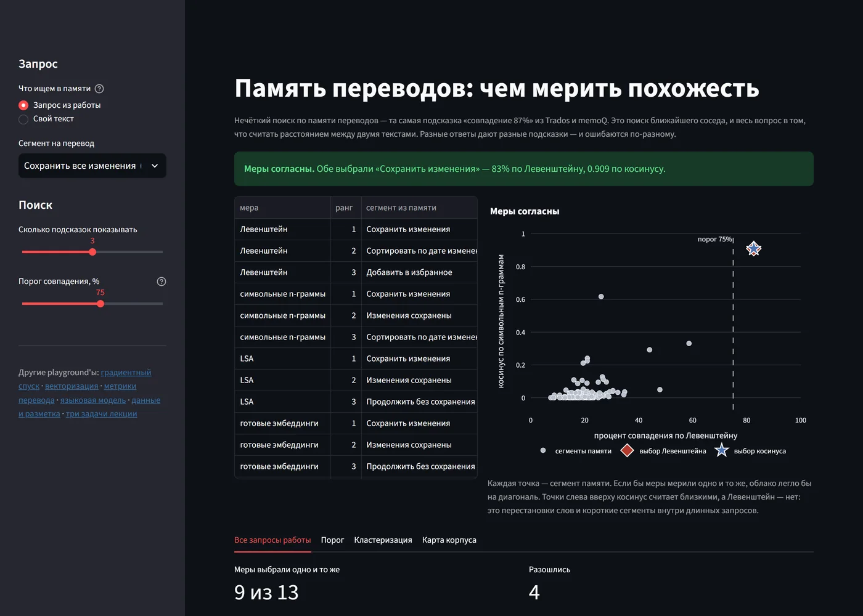Screen dimensions: 863x616
Task: Toggle «выбор косинуса» star legend marker
Action: click(721, 450)
